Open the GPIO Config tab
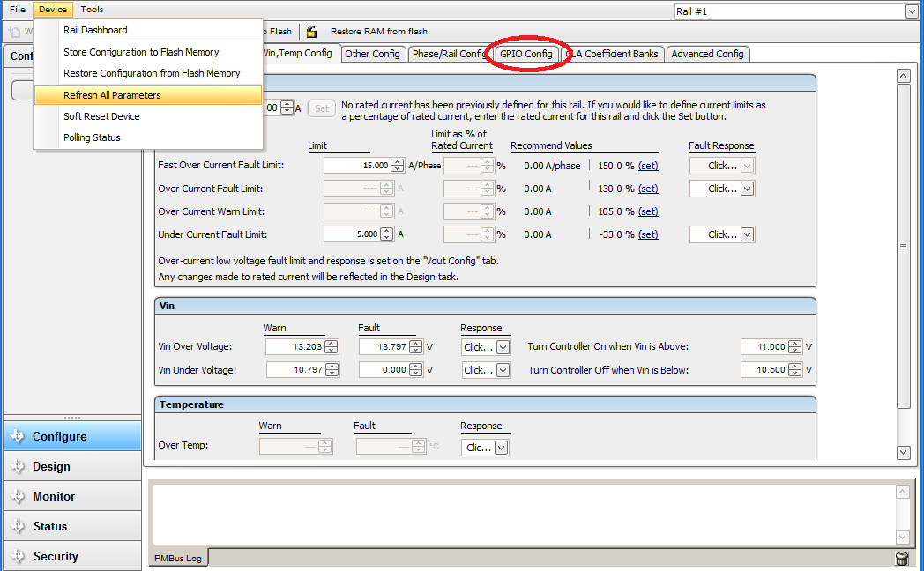 (526, 54)
